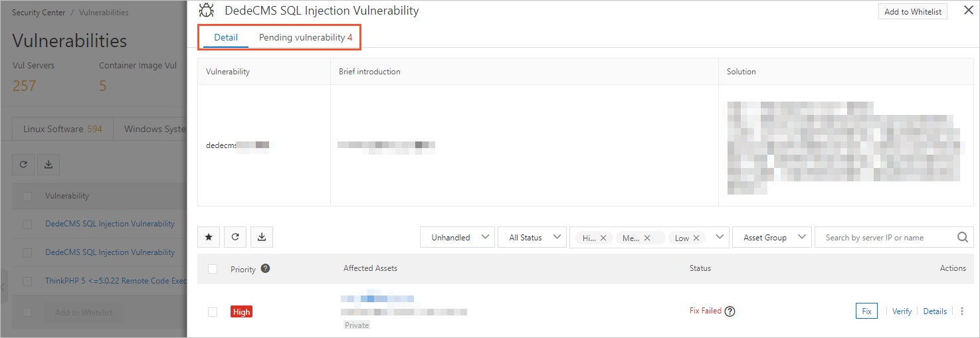Focus the search by server IP field
Screen dimensions: 980x338
[887, 237]
